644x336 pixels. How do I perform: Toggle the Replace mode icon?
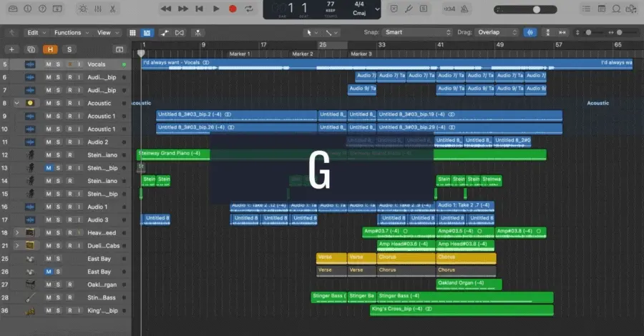click(394, 9)
